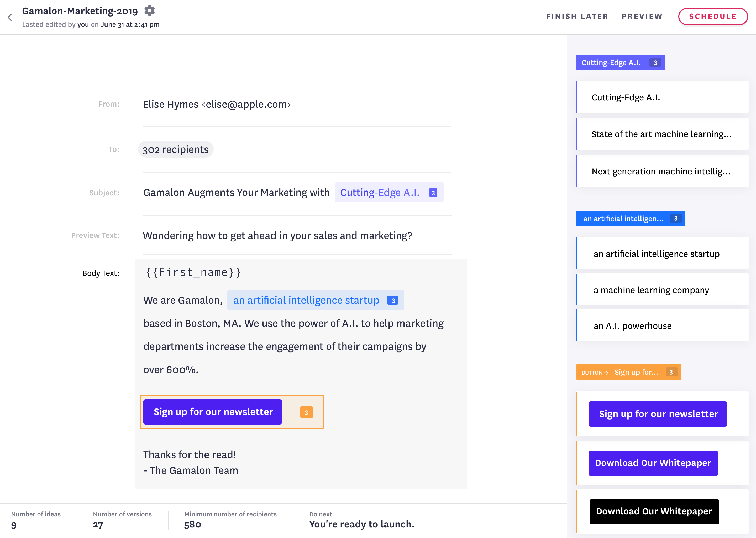756x538 pixels.
Task: Select purple 'Download Our Whitepaper' button variant
Action: coord(653,463)
